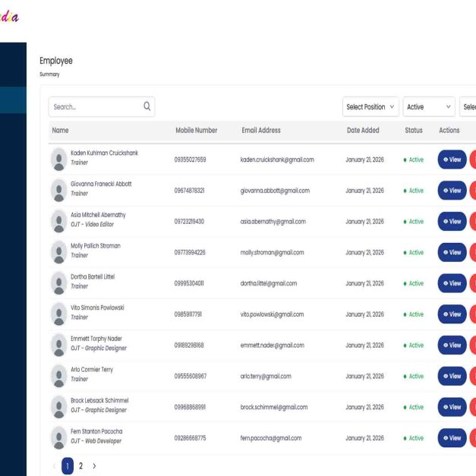Image resolution: width=476 pixels, height=476 pixels.
Task: Click Molly Stroman's avatar icon
Action: pos(59,252)
